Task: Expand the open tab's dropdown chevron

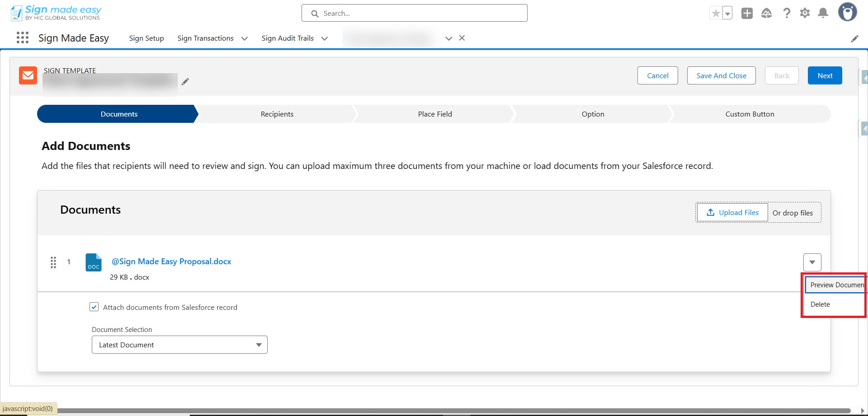Action: pyautogui.click(x=448, y=38)
